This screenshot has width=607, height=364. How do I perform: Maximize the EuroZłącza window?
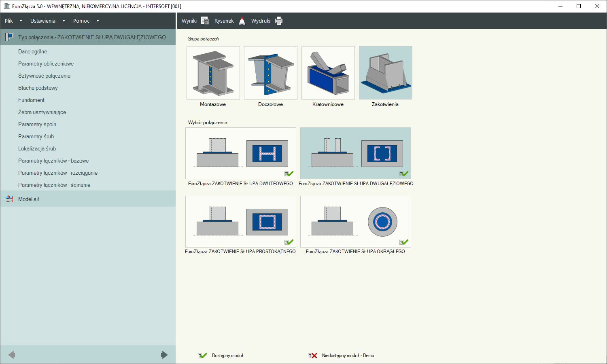(579, 6)
